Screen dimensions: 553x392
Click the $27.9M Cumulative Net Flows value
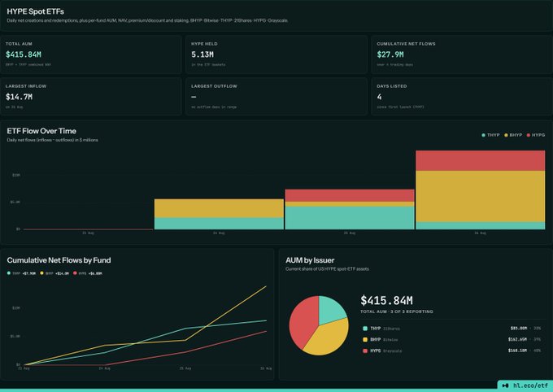click(390, 54)
